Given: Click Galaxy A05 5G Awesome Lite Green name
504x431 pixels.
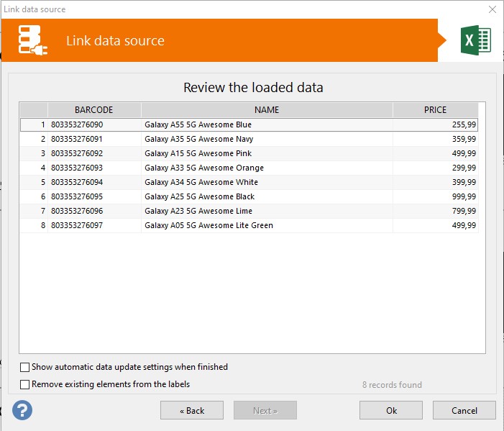Looking at the screenshot, I should (267, 225).
